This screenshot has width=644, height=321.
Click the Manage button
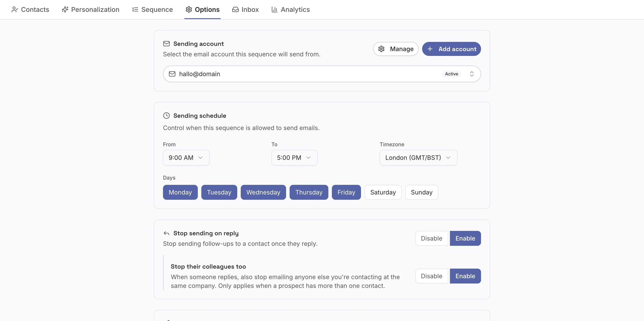[396, 49]
